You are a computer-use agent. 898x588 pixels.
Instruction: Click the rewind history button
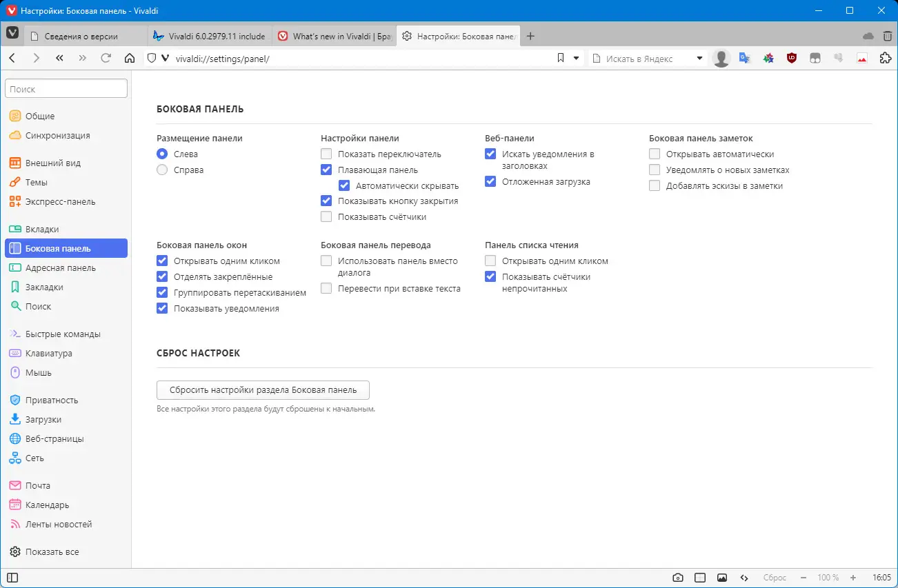59,59
